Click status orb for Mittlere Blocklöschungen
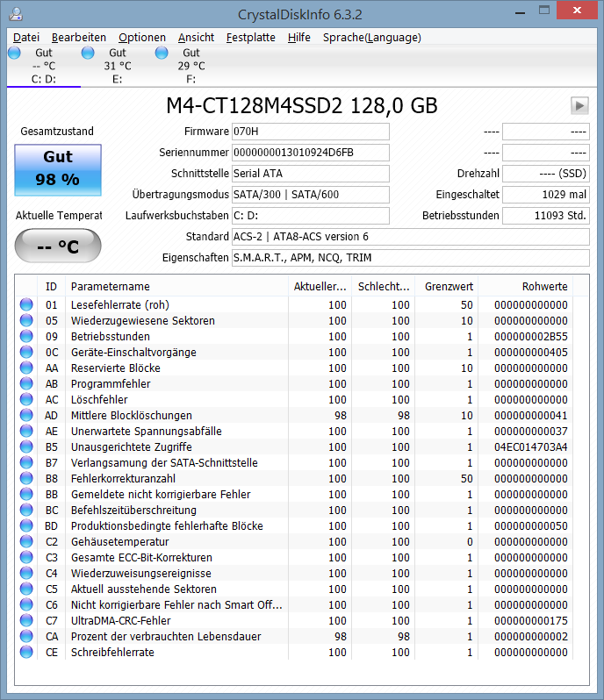Image resolution: width=604 pixels, height=700 pixels. coord(26,415)
